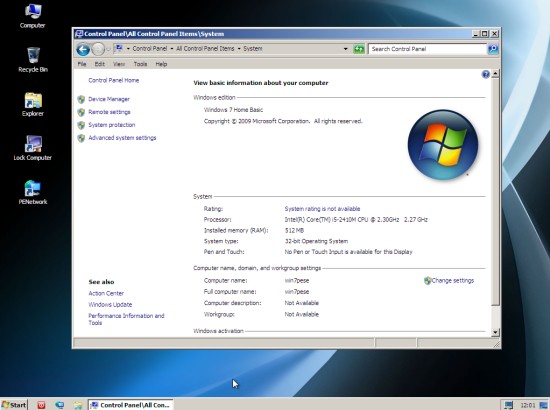Click the System window title bar icon
The height and width of the screenshot is (410, 550).
(x=79, y=34)
